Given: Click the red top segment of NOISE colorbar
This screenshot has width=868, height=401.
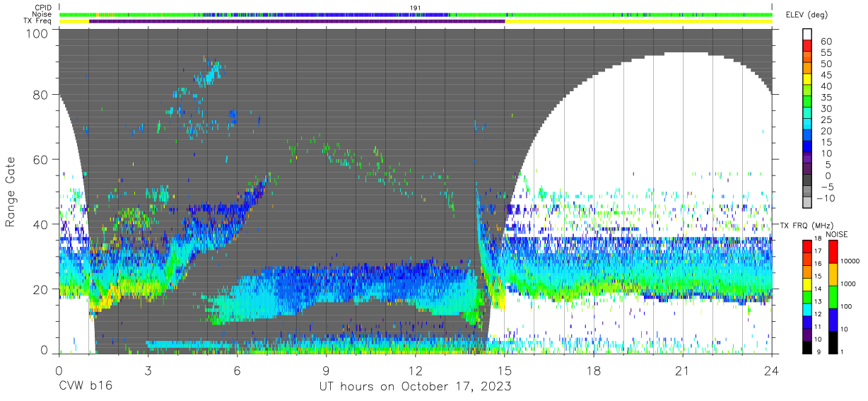Looking at the screenshot, I should (833, 252).
